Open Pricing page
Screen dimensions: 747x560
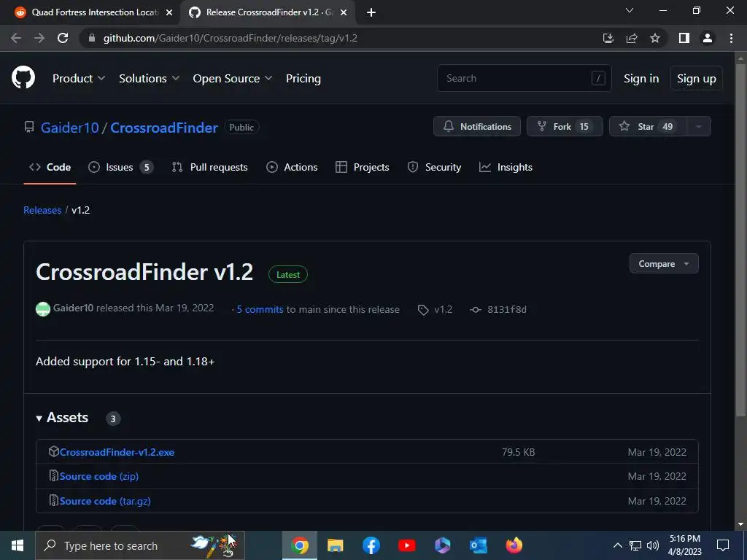[303, 79]
